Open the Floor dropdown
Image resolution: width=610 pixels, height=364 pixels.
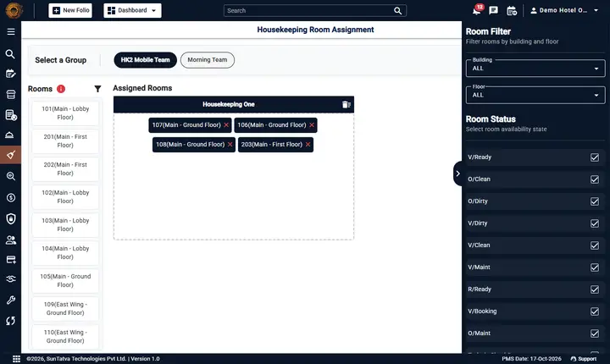point(535,96)
